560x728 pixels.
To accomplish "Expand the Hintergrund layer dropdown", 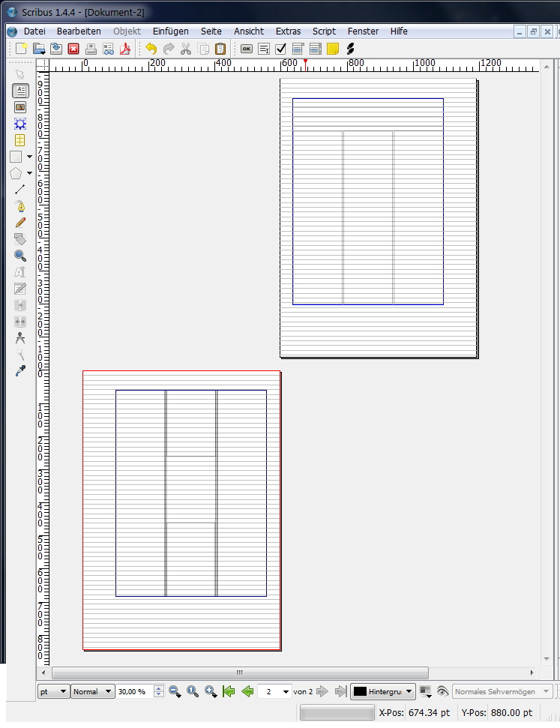I will 383,691.
